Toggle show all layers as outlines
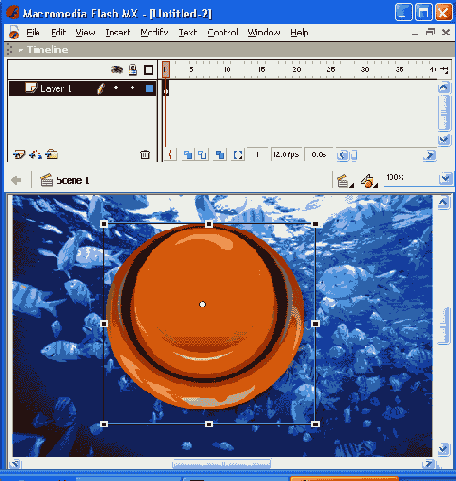 (x=149, y=70)
